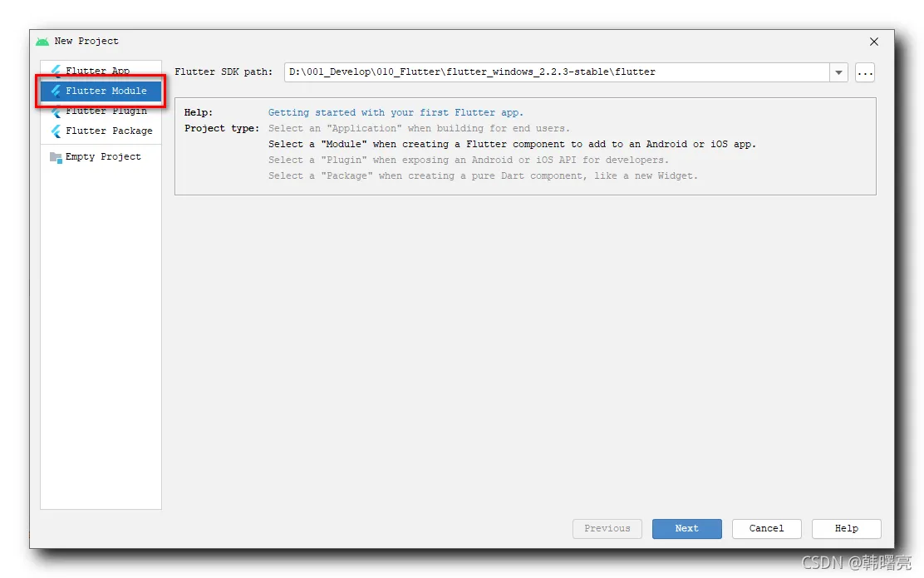This screenshot has width=924, height=578.
Task: Click the Android icon in New Project title bar
Action: pyautogui.click(x=42, y=42)
